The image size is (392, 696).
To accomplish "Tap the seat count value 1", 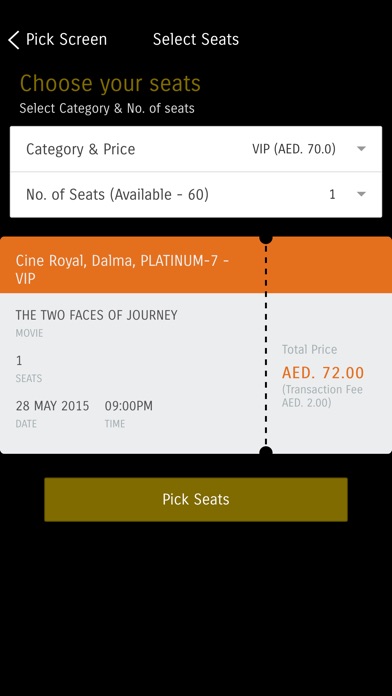I will [332, 194].
